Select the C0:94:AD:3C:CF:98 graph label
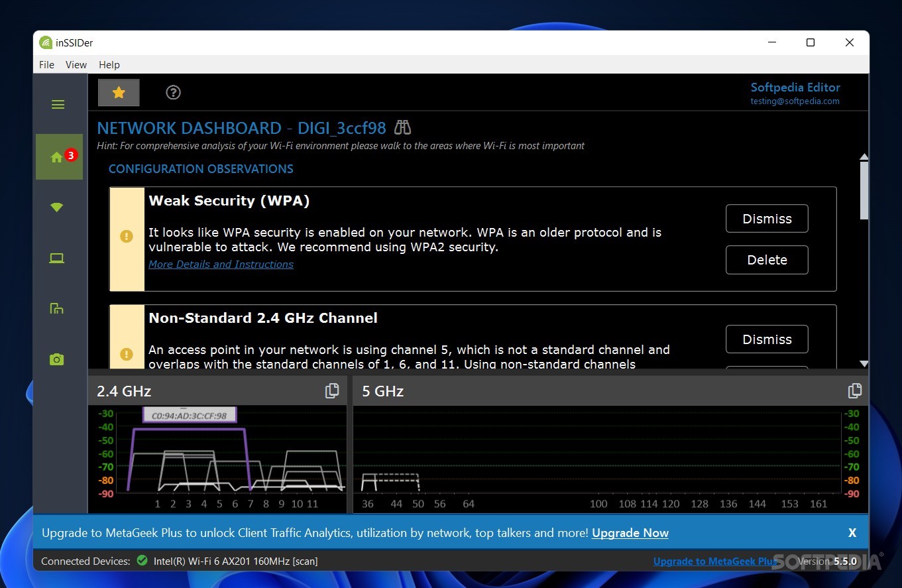This screenshot has height=588, width=902. point(190,416)
